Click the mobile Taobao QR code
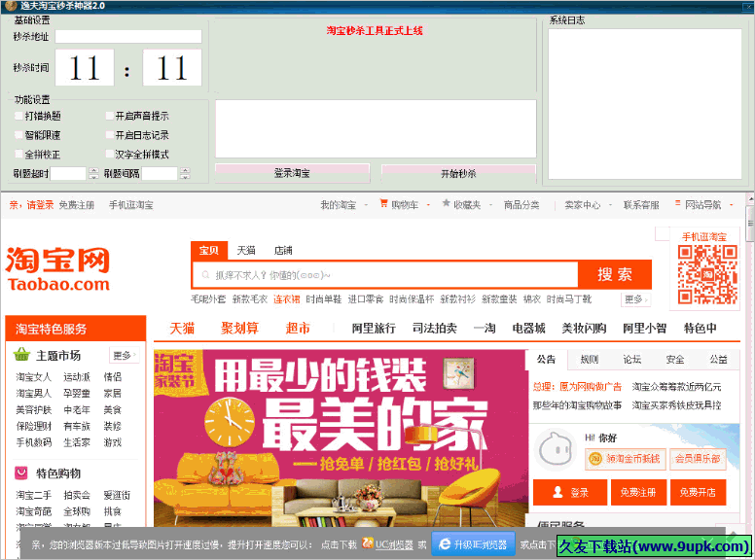755x560 pixels. click(707, 274)
